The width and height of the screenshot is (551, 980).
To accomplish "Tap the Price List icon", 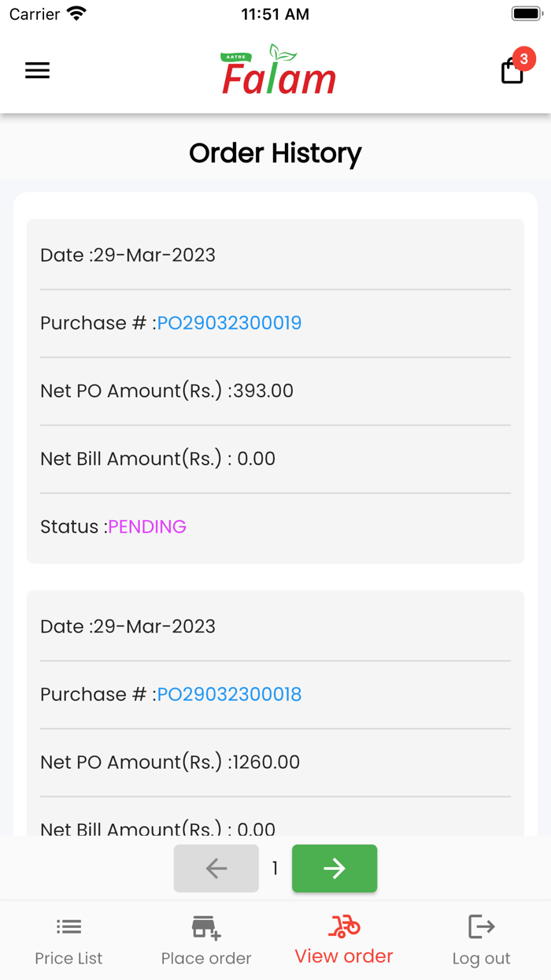I will [68, 926].
